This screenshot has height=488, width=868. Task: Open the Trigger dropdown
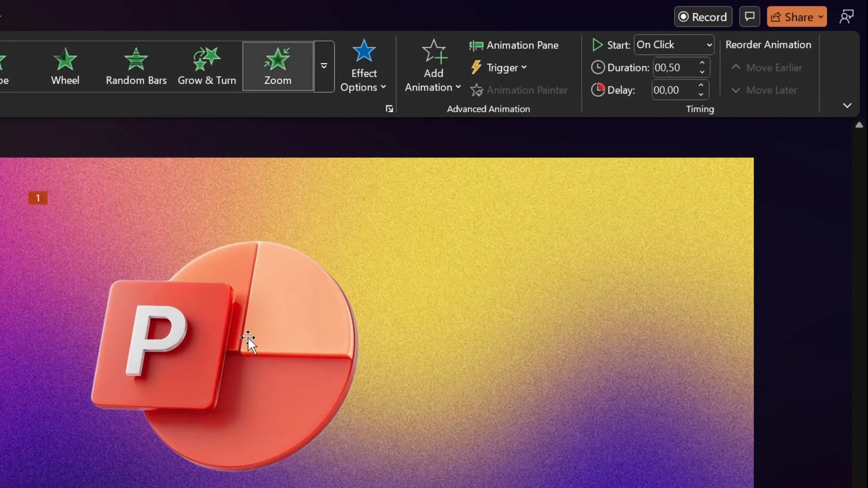click(499, 67)
